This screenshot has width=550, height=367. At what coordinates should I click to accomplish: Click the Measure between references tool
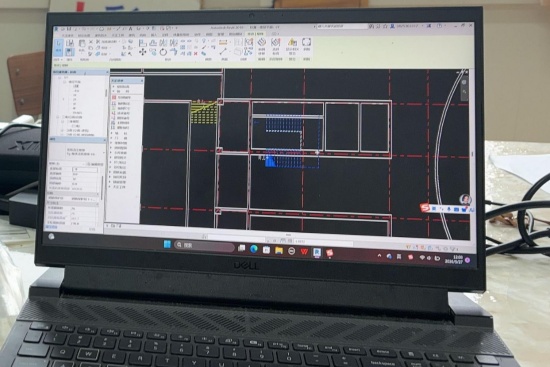point(223,42)
